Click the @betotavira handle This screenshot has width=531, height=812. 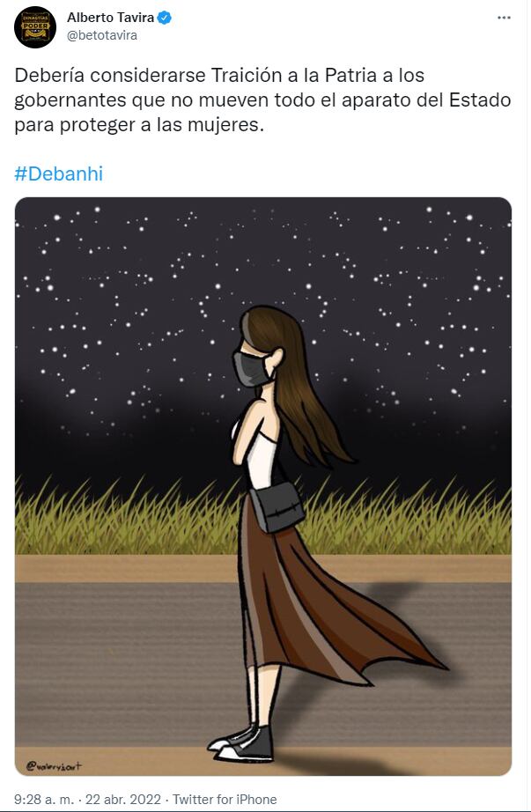[102, 36]
